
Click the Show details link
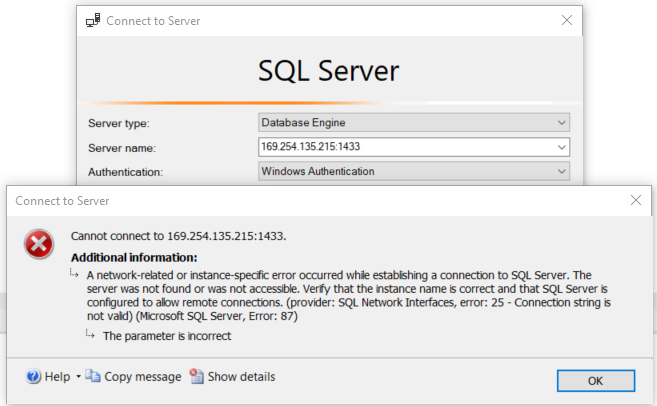241,377
